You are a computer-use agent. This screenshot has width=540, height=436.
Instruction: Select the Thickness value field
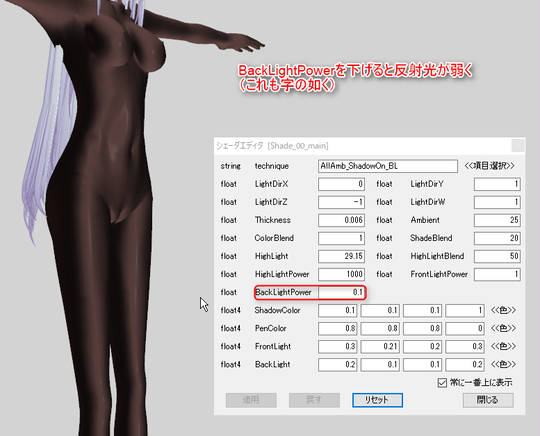(341, 220)
